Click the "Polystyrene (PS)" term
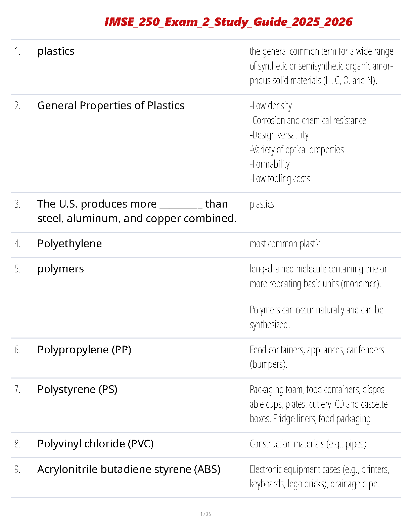Viewport: 411px width, 532px height. [x=77, y=389]
